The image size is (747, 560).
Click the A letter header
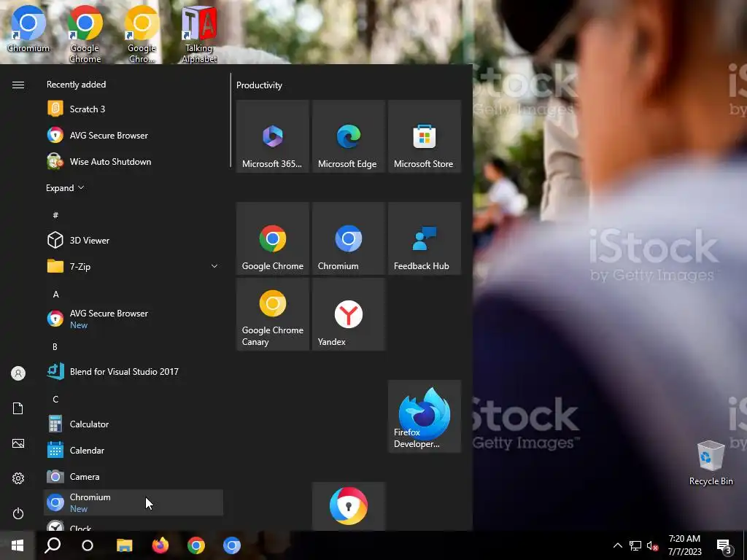click(x=55, y=295)
